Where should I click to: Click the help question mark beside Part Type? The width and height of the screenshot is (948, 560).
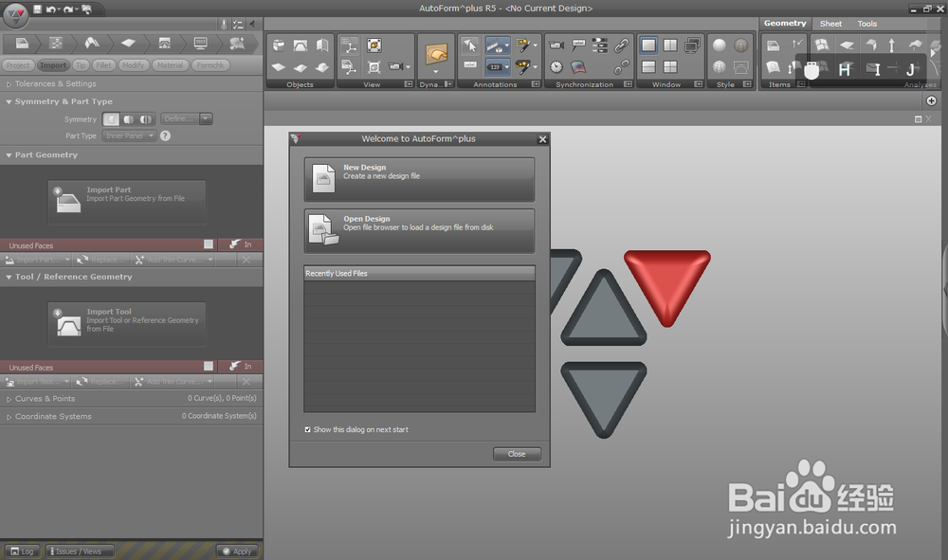pos(166,135)
